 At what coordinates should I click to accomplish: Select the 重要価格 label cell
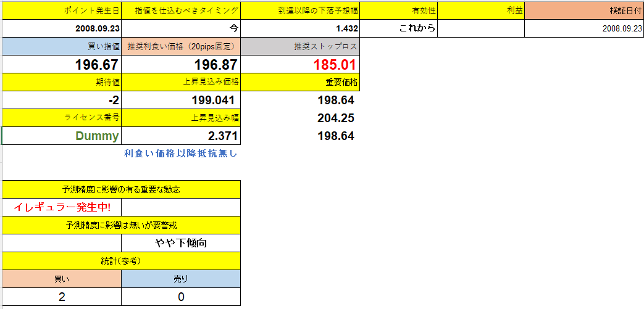300,82
